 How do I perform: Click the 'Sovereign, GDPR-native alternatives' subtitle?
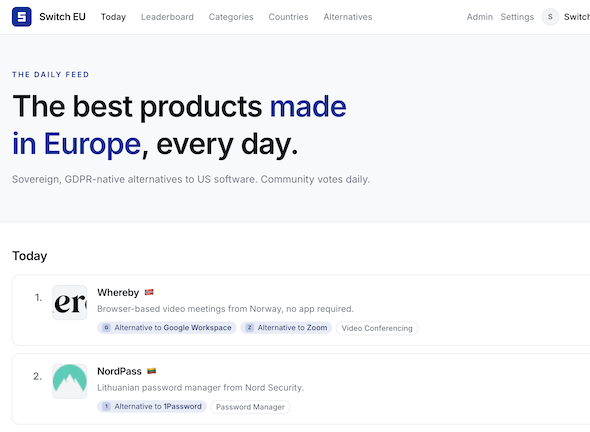tap(191, 179)
